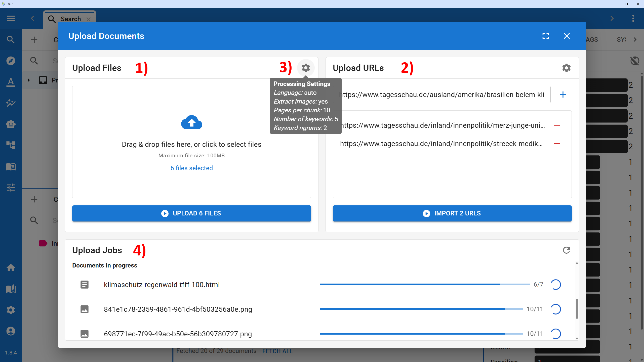Select 698771ec-7f99-49ac png job
The width and height of the screenshot is (644, 362).
(x=178, y=334)
